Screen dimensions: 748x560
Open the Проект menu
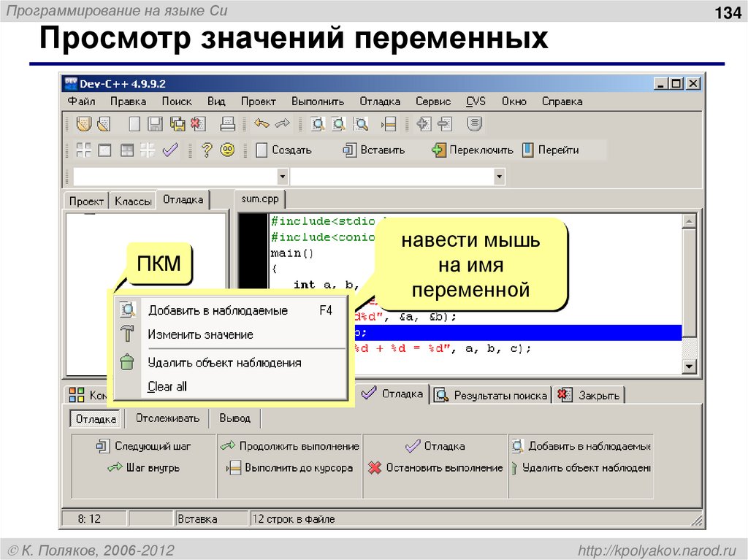(258, 101)
